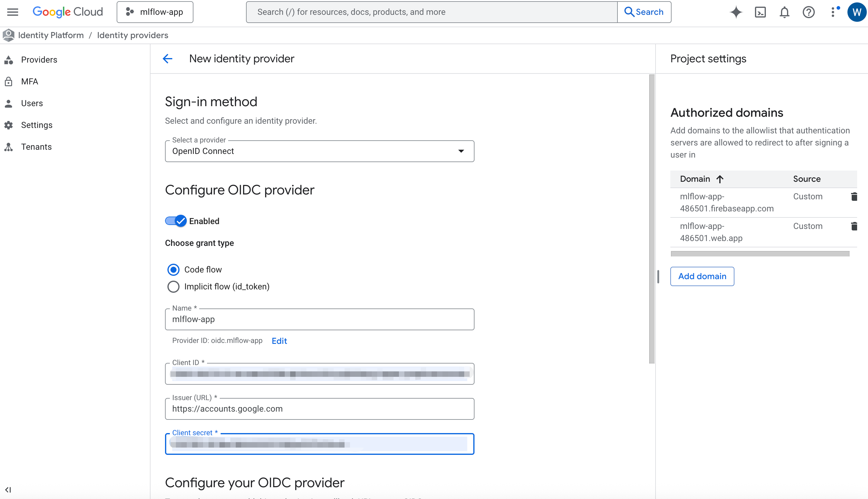Open the Help panel
This screenshot has width=868, height=499.
tap(808, 12)
